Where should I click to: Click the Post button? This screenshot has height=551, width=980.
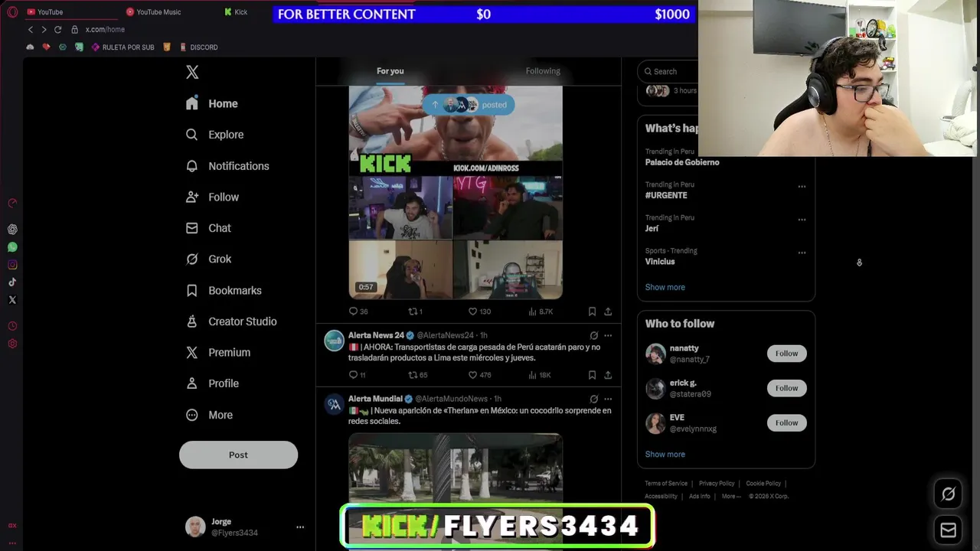(x=238, y=455)
